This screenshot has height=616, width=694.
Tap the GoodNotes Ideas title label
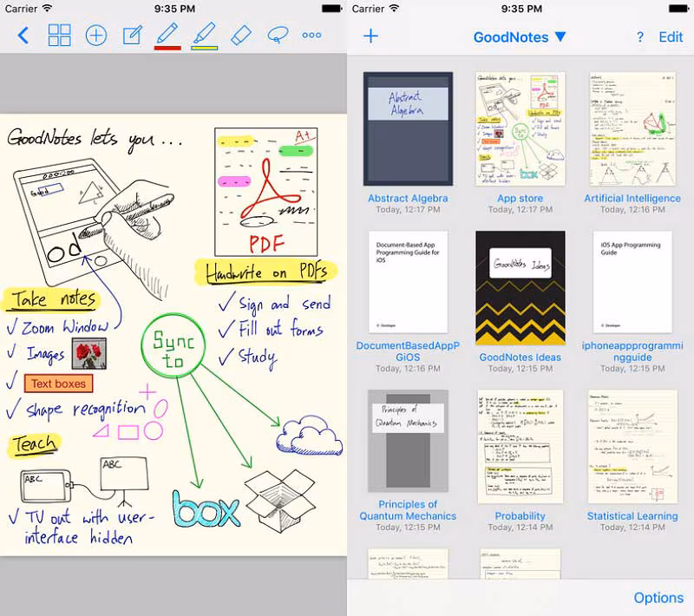coord(520,357)
